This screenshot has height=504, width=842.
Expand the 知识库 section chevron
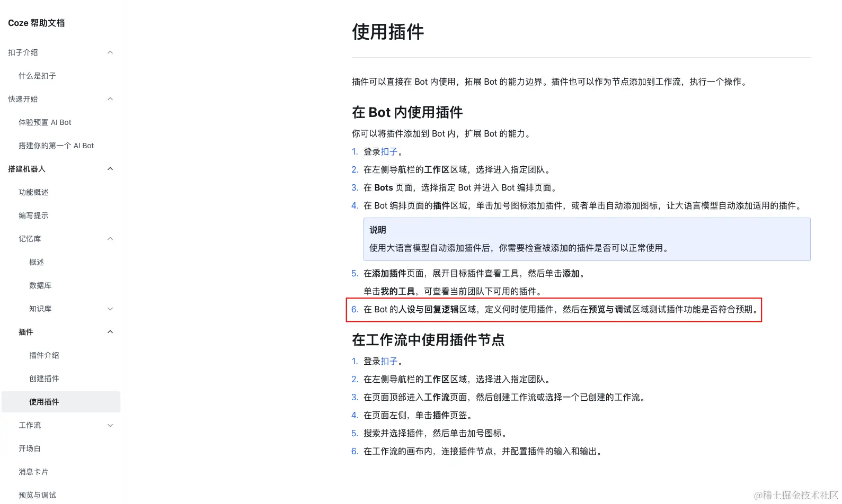(x=110, y=309)
